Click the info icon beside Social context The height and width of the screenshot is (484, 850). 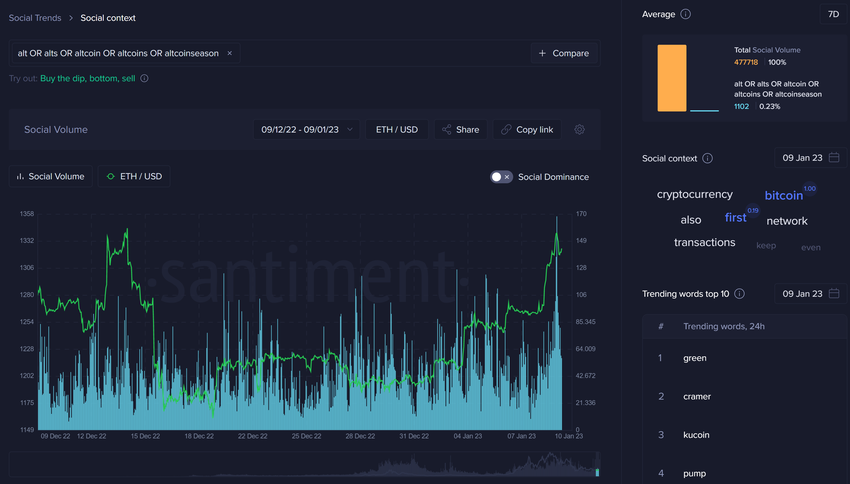point(708,158)
